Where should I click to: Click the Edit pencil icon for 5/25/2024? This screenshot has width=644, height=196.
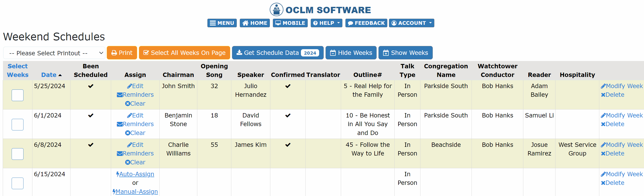(130, 86)
